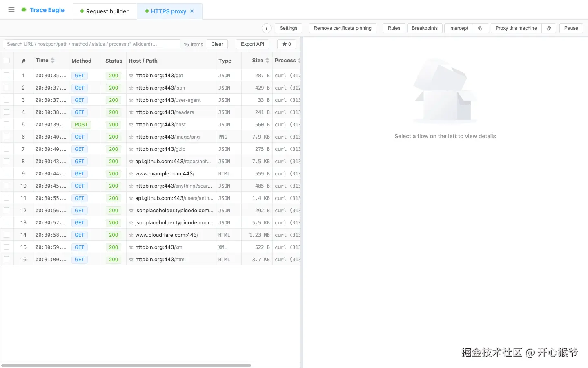Click the 00:31:00 time cell
The width and height of the screenshot is (588, 368).
pyautogui.click(x=51, y=259)
